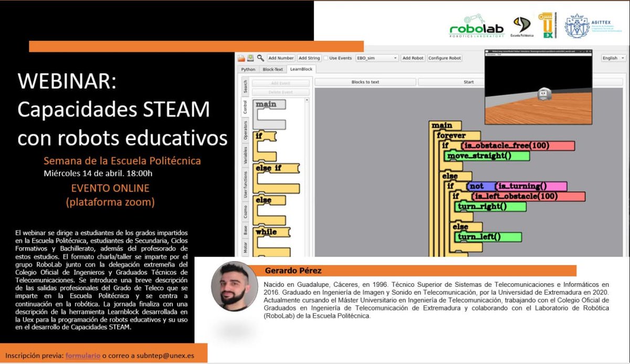Click the open file folder icon
The height and width of the screenshot is (364, 630).
click(241, 58)
